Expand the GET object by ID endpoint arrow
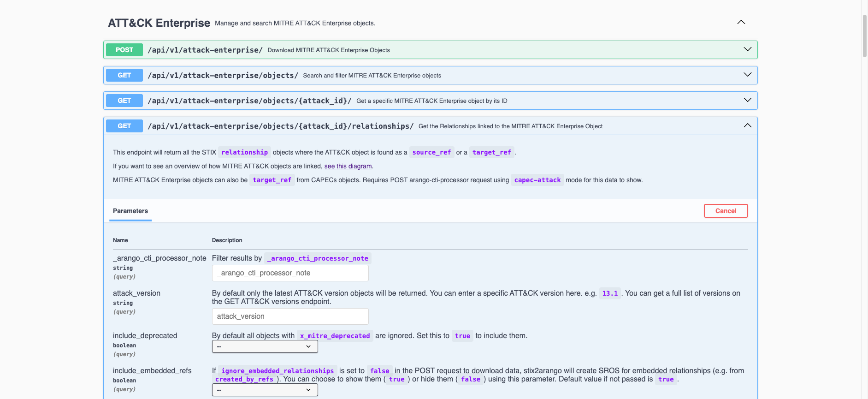Viewport: 868px width, 399px height. coord(747,100)
